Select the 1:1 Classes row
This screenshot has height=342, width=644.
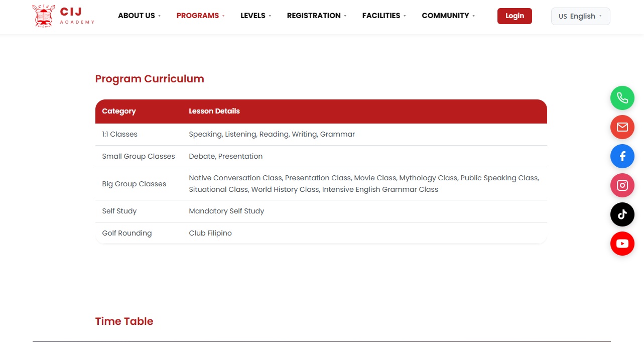click(321, 135)
